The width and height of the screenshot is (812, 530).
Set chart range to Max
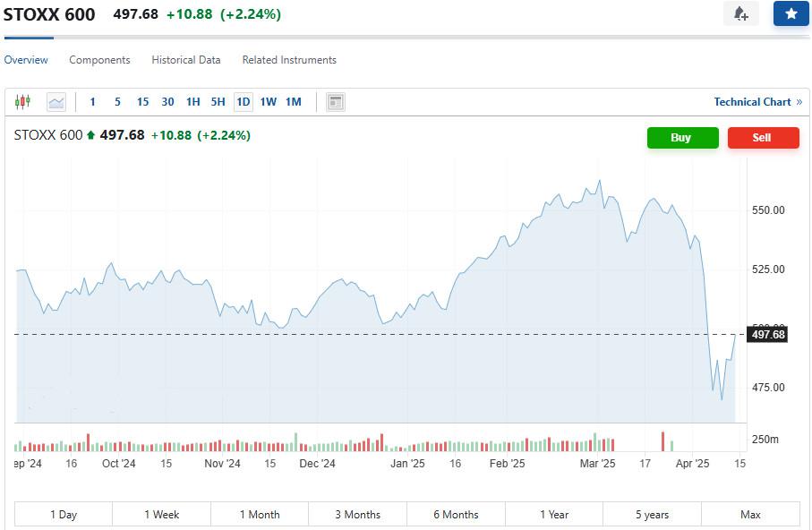pos(750,514)
